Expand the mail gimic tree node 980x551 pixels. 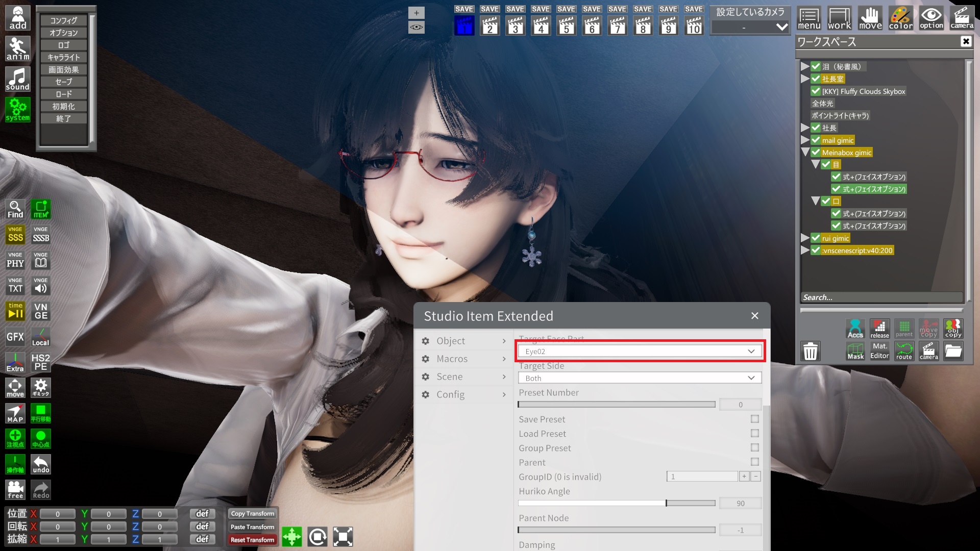(805, 140)
